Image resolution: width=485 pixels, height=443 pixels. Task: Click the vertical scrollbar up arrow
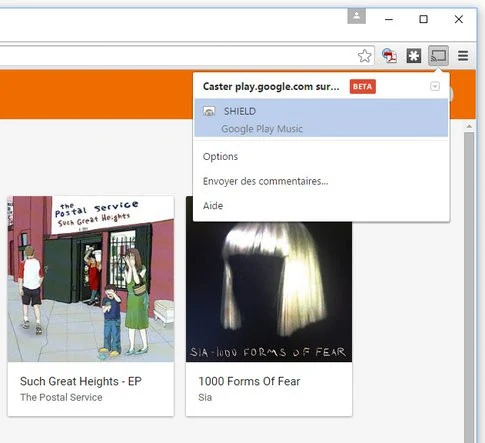[469, 126]
